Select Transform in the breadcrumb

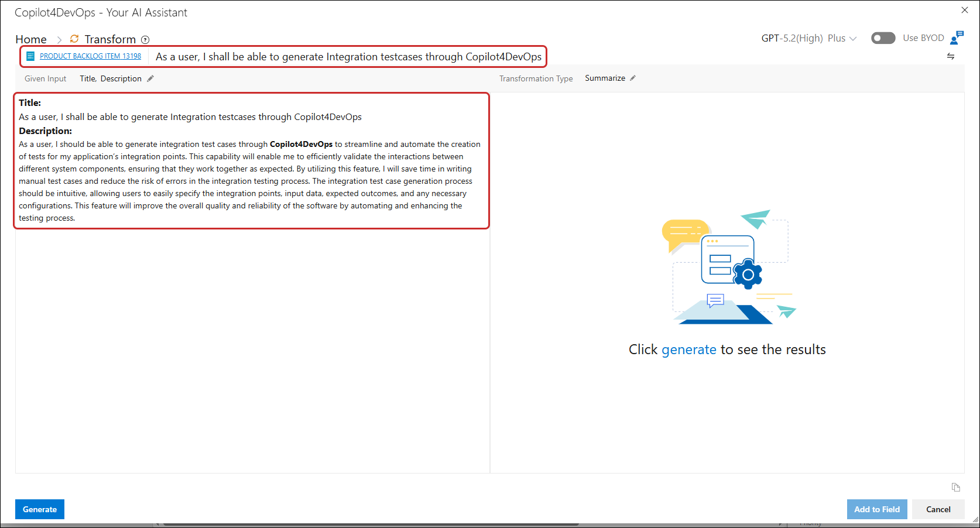pos(110,39)
